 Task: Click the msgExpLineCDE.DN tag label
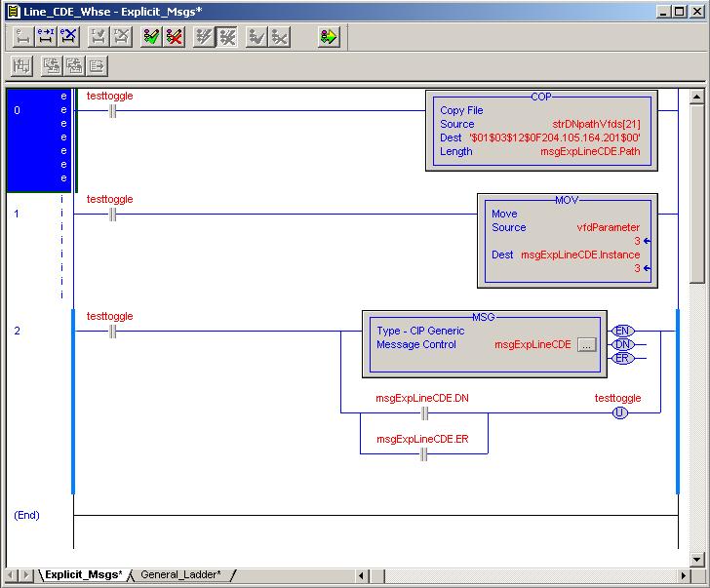coord(422,398)
